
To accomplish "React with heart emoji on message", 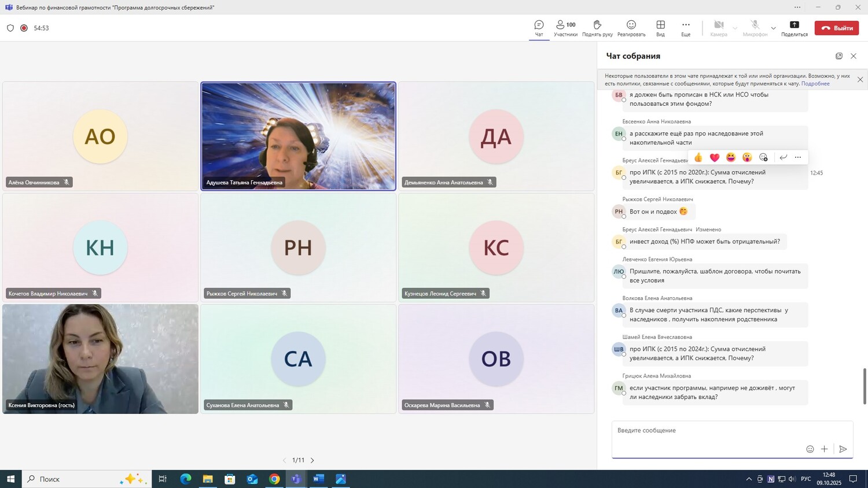I will click(x=715, y=157).
